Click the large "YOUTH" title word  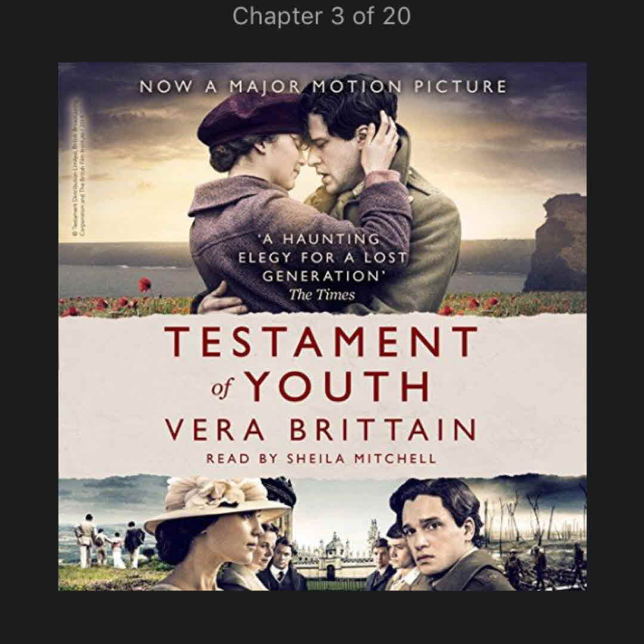point(339,386)
